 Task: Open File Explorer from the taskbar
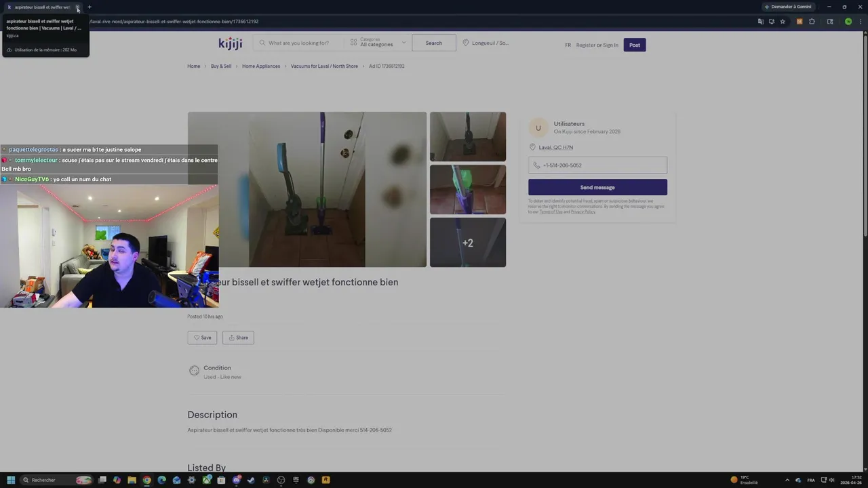[132, 480]
